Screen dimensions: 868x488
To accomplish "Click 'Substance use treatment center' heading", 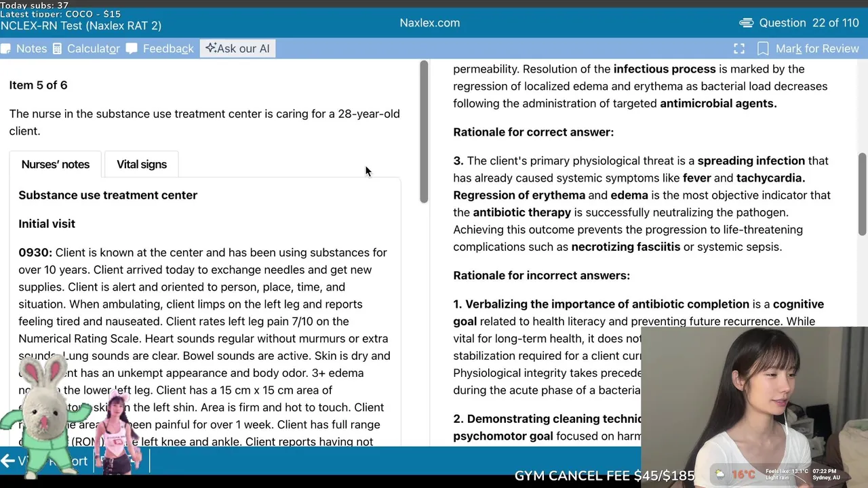I will tap(108, 195).
